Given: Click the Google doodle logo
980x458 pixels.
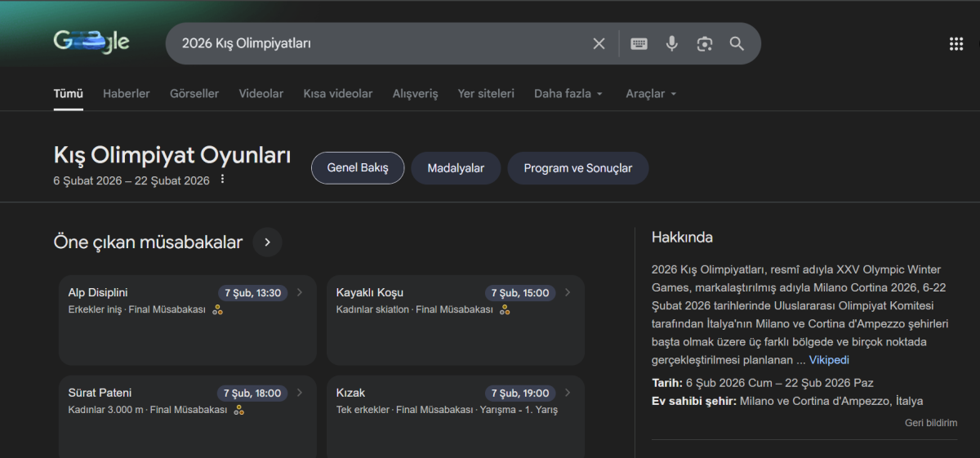Looking at the screenshot, I should coord(91,42).
